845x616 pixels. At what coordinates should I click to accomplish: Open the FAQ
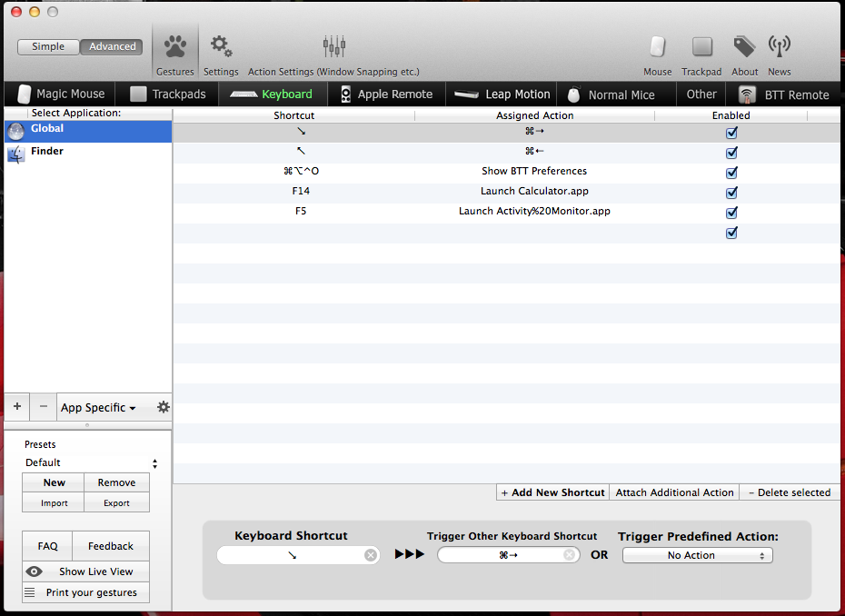tap(47, 546)
